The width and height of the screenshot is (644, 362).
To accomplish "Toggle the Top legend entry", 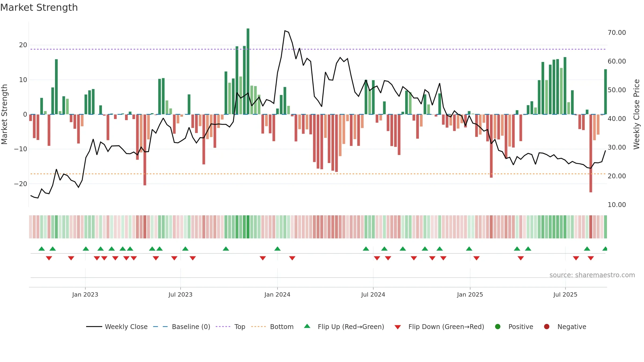I will click(x=230, y=327).
